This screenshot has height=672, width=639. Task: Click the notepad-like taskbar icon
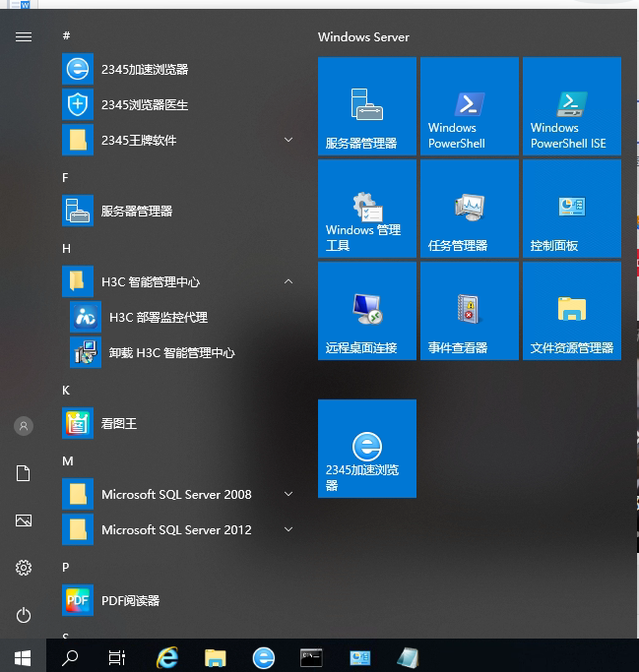[x=408, y=657]
